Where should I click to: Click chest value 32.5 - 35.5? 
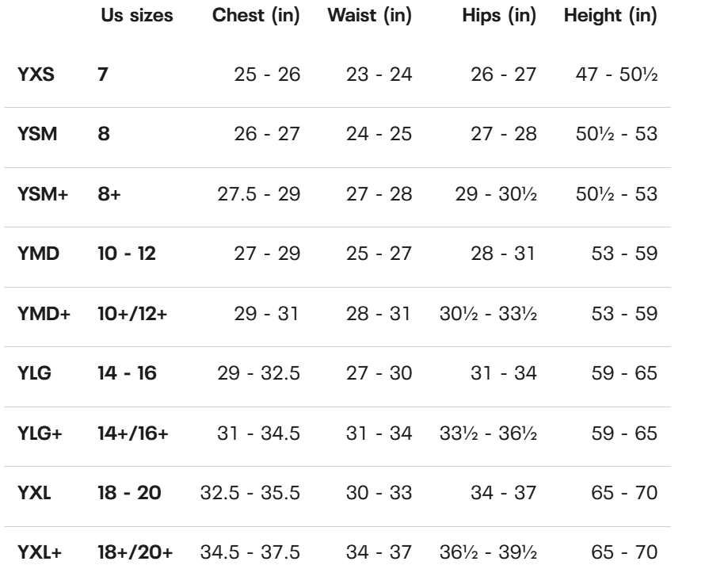tap(250, 493)
